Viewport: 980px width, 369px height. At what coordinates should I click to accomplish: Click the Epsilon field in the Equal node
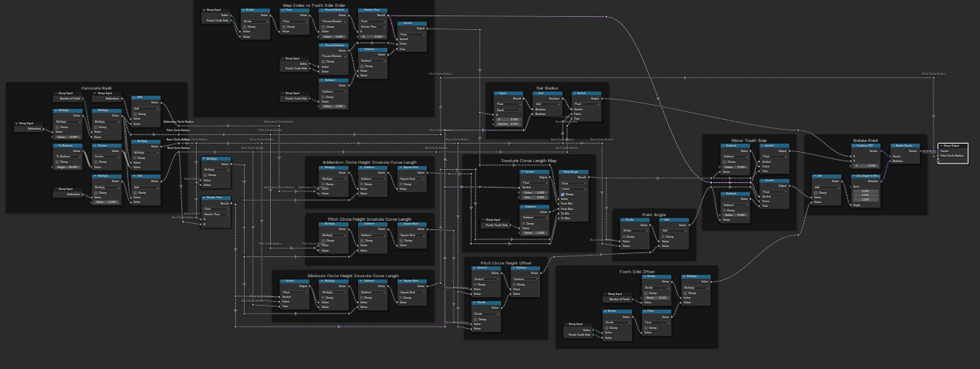click(x=508, y=124)
